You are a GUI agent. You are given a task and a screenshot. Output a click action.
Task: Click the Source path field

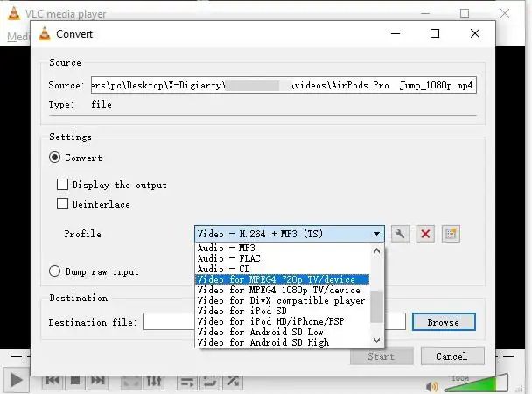click(283, 85)
